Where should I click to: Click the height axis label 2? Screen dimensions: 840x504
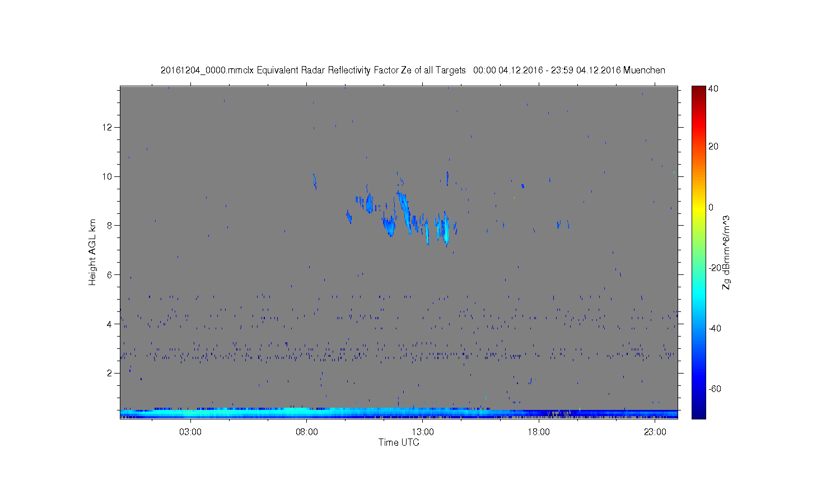tap(110, 373)
